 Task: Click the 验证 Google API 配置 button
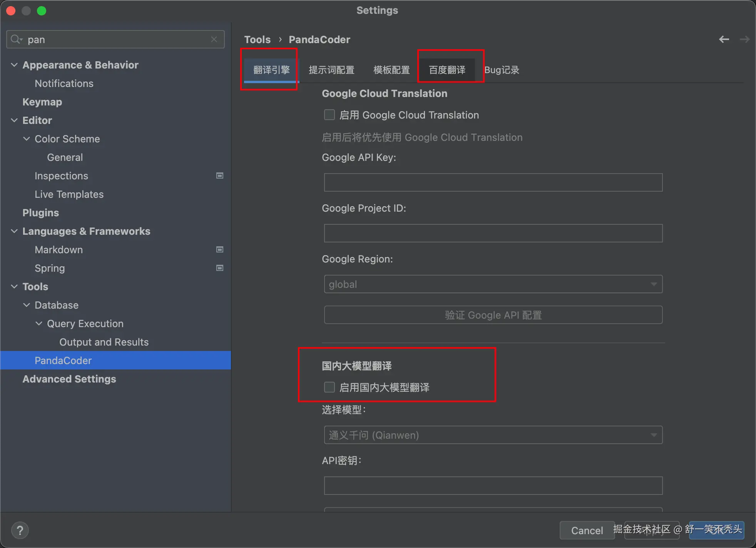[x=493, y=315]
